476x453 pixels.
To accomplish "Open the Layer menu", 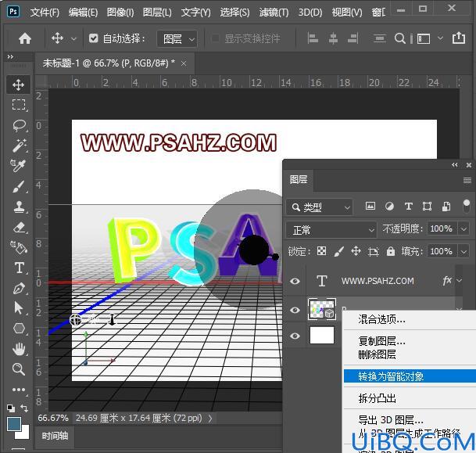I will [157, 13].
